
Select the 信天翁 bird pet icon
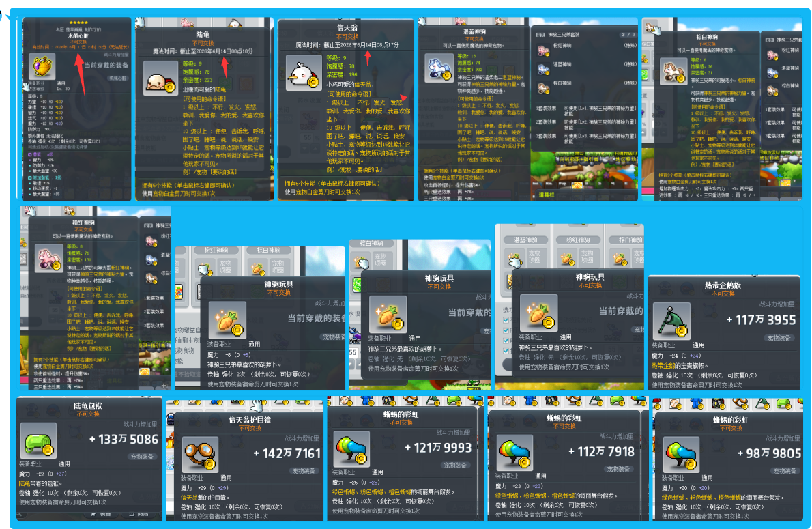[304, 73]
